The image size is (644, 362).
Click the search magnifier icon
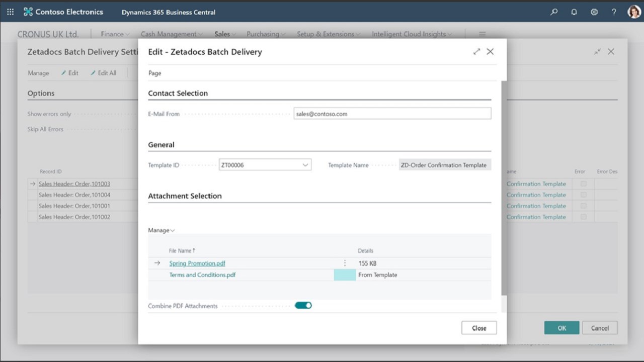(x=554, y=12)
